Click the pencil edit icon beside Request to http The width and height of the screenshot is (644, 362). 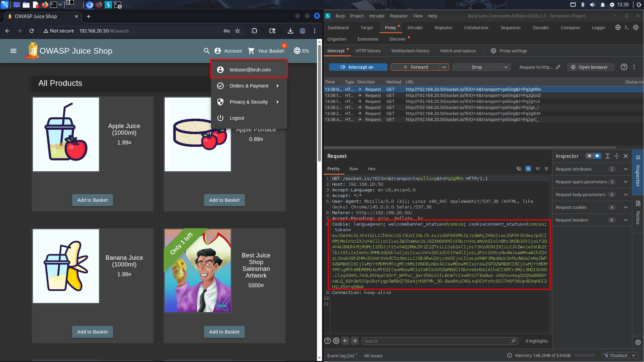coord(558,67)
